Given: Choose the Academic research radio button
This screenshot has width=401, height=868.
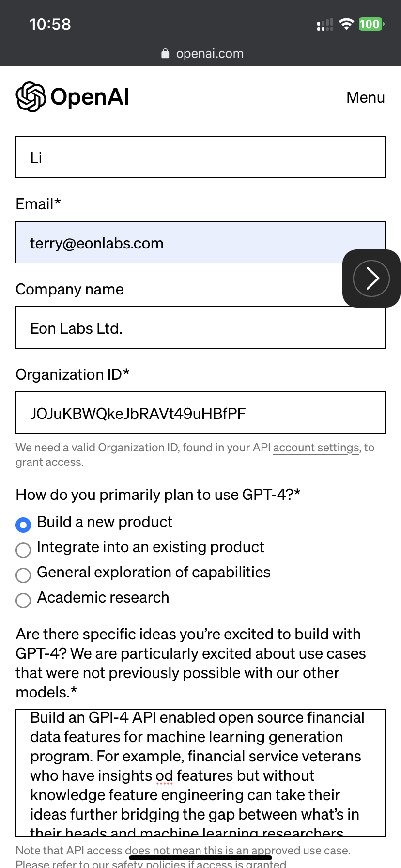Looking at the screenshot, I should [x=23, y=600].
